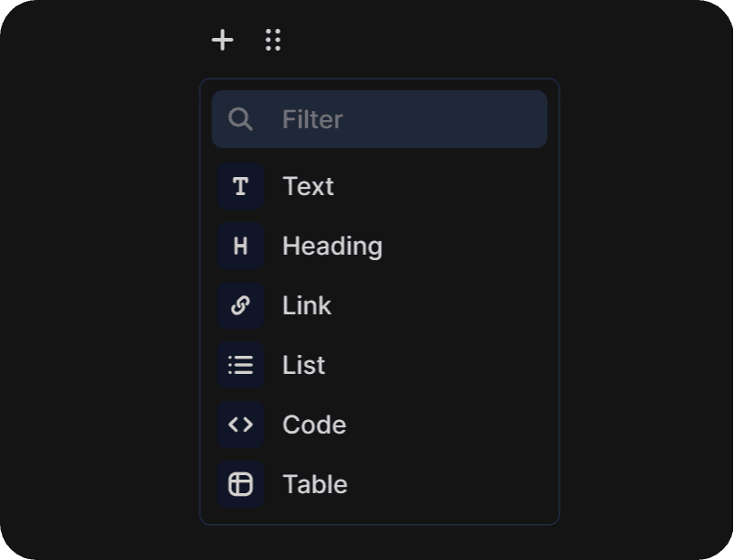Viewport: 734px width, 560px height.
Task: Insert a Heading block from the menu
Action: point(379,246)
